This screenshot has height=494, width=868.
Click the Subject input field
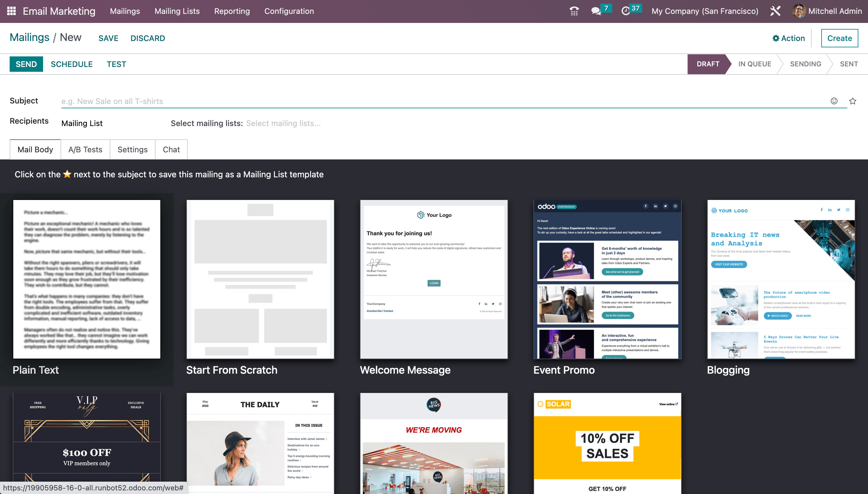pos(441,101)
